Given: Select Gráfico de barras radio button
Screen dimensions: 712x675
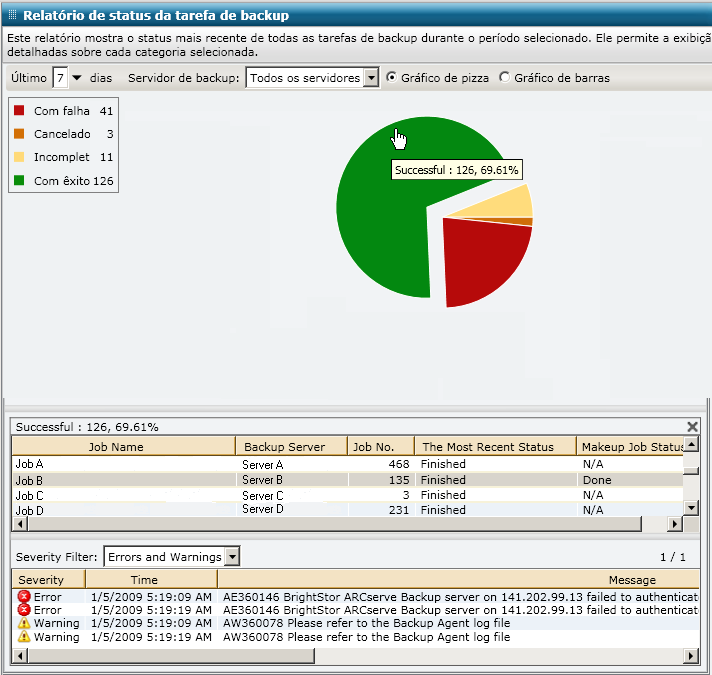Looking at the screenshot, I should [504, 78].
